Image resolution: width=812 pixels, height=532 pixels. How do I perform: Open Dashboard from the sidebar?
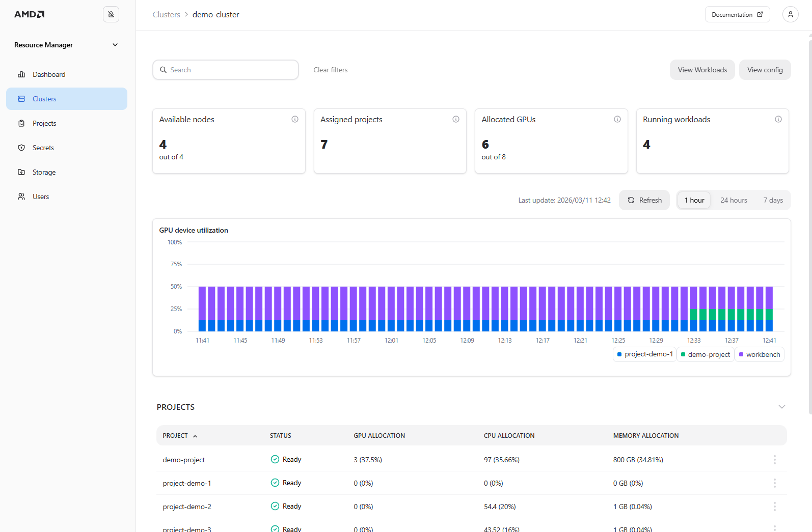[x=67, y=74]
